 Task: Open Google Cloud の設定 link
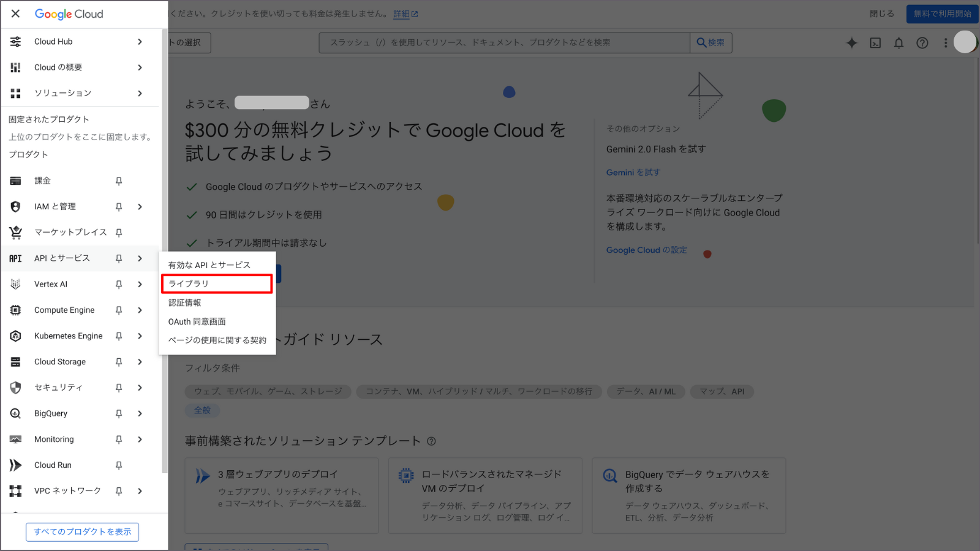coord(646,250)
